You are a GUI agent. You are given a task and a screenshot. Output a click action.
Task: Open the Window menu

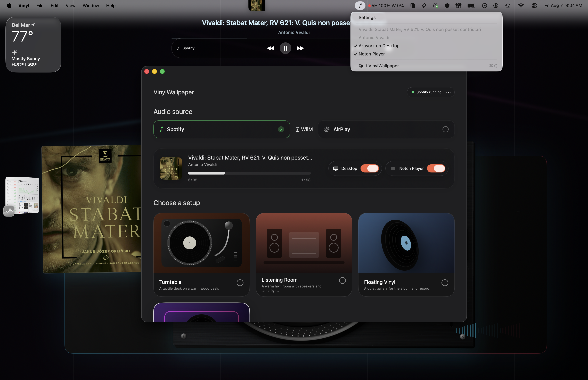coord(91,5)
